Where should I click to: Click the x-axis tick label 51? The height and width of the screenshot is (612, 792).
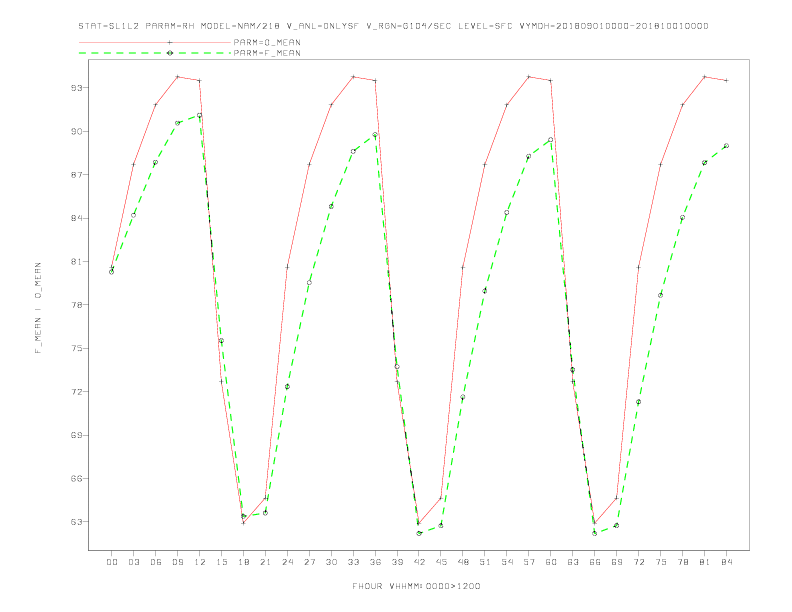coord(485,562)
